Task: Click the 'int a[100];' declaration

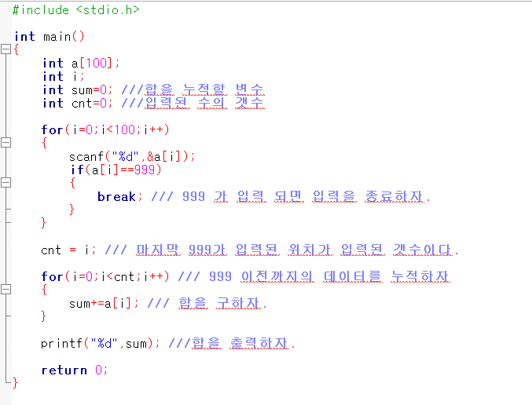Action: coord(81,63)
